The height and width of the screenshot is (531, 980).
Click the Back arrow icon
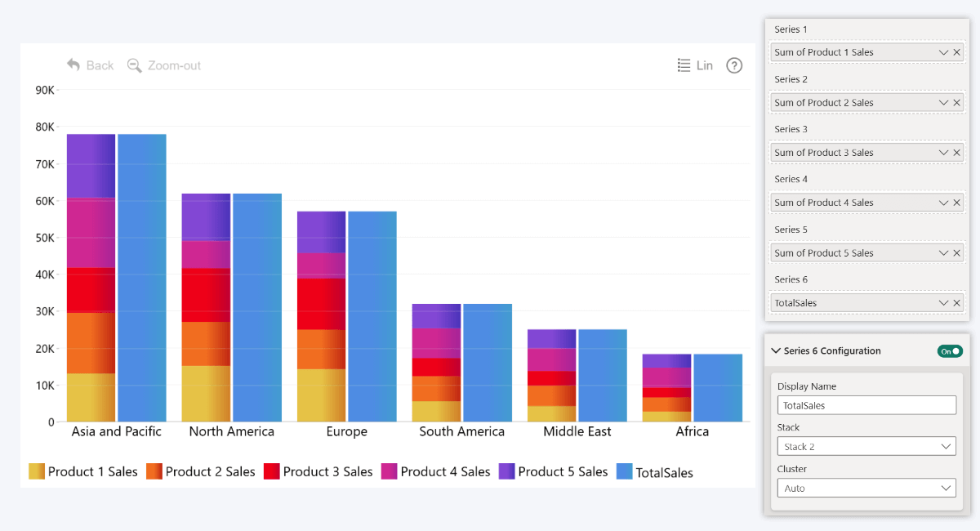tap(73, 65)
